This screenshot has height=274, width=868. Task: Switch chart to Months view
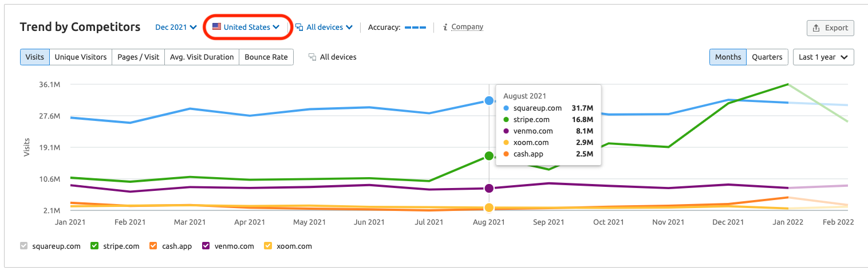[728, 57]
